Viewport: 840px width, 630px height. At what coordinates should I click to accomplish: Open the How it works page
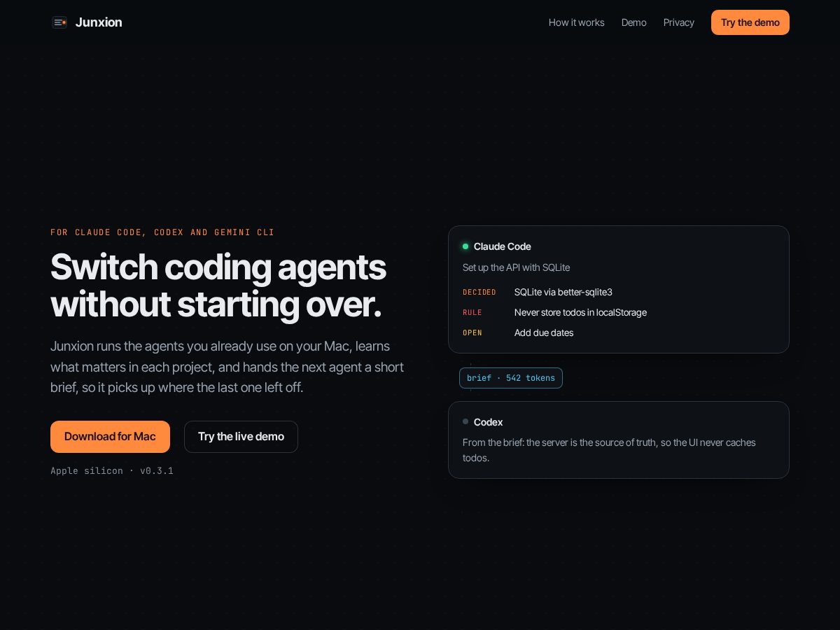tap(576, 22)
